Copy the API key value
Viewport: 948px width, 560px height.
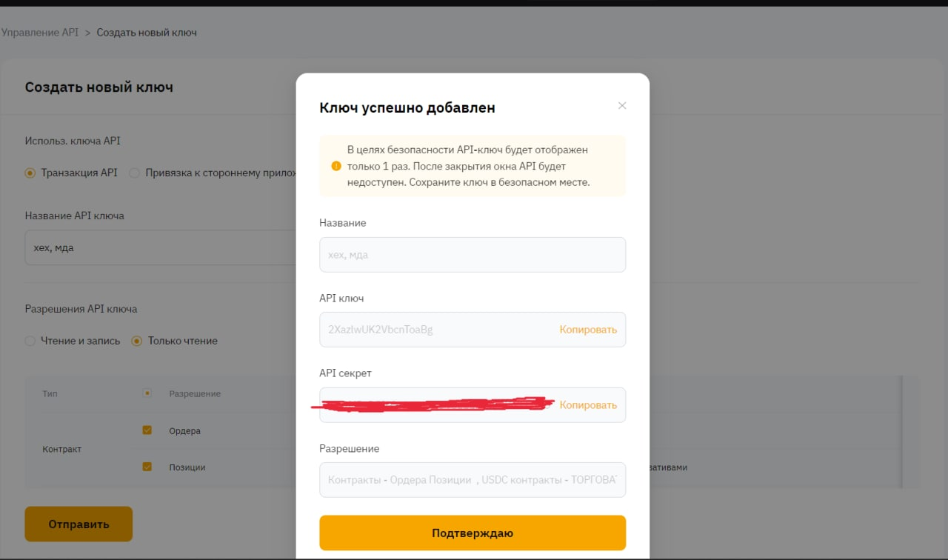588,330
